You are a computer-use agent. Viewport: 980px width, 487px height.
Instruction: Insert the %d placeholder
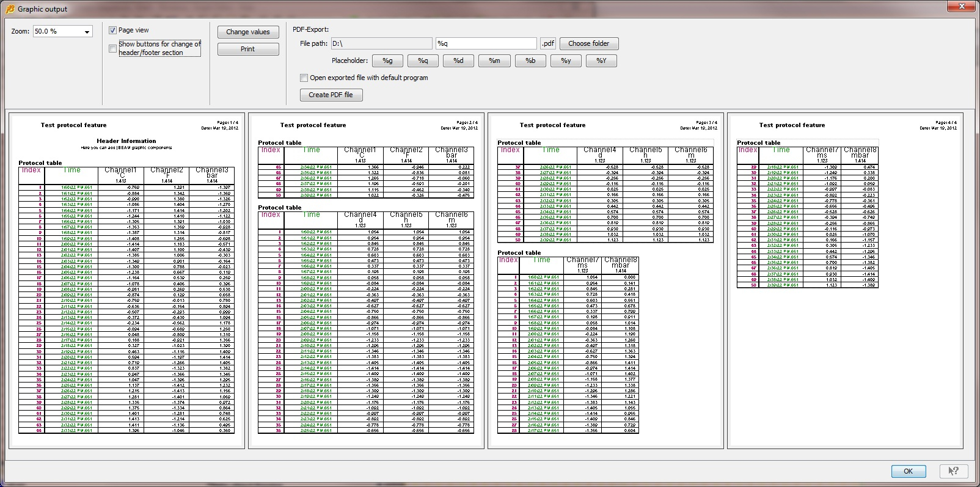[x=458, y=60]
